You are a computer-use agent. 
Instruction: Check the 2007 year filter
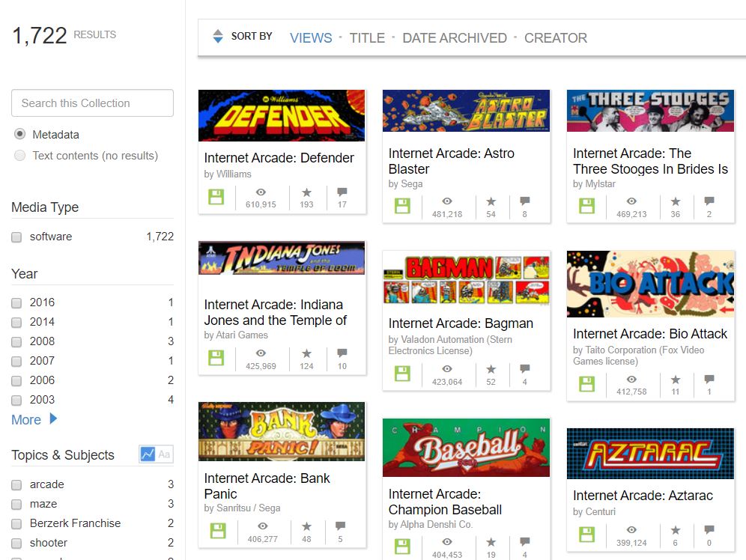coord(16,362)
